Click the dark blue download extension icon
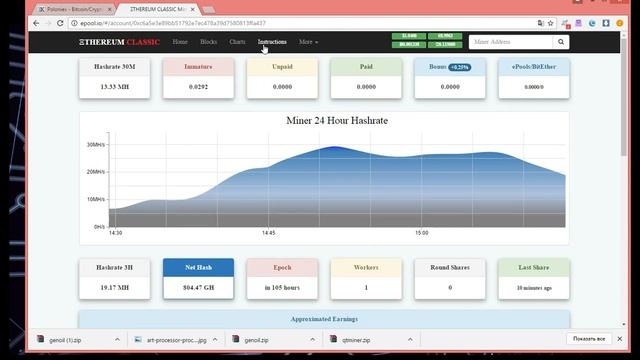Image resolution: width=640 pixels, height=360 pixels. pyautogui.click(x=606, y=23)
